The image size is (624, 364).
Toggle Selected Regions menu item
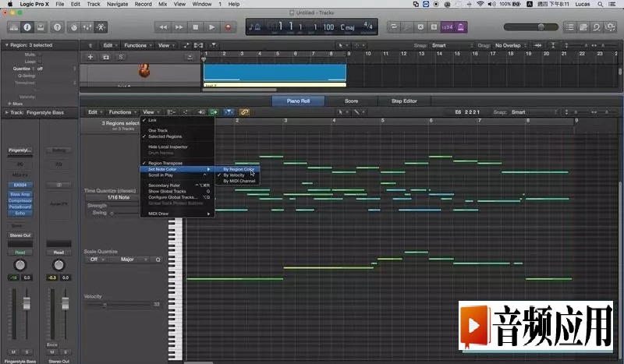point(178,136)
